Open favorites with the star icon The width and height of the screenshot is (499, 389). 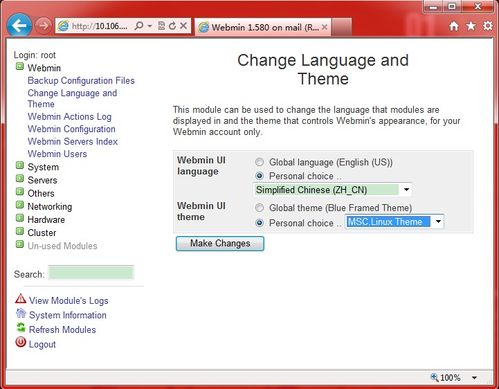coord(471,26)
